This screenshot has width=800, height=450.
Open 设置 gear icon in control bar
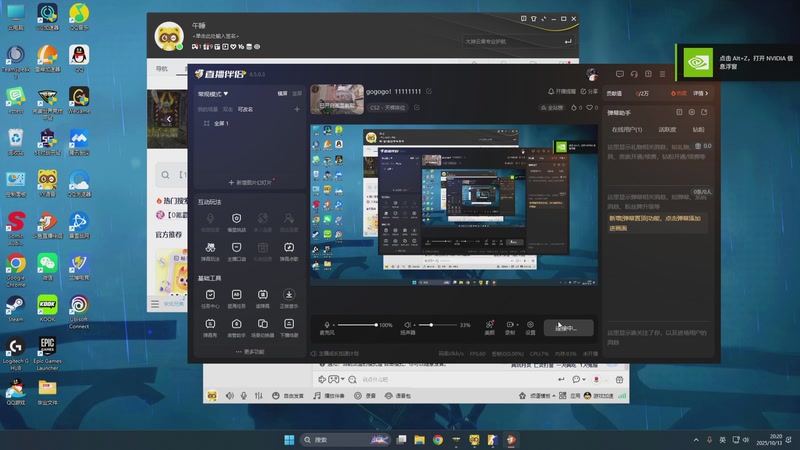531,324
